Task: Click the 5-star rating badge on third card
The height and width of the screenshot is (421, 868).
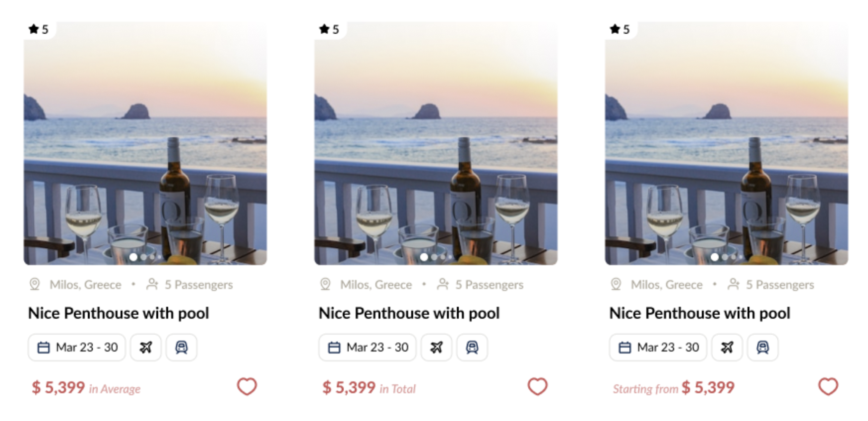Action: (x=620, y=29)
